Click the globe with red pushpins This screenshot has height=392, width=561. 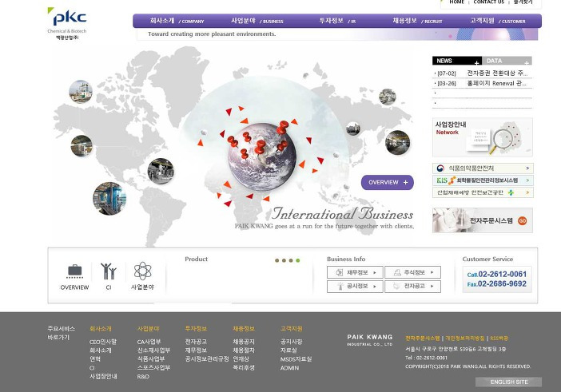coord(262,156)
